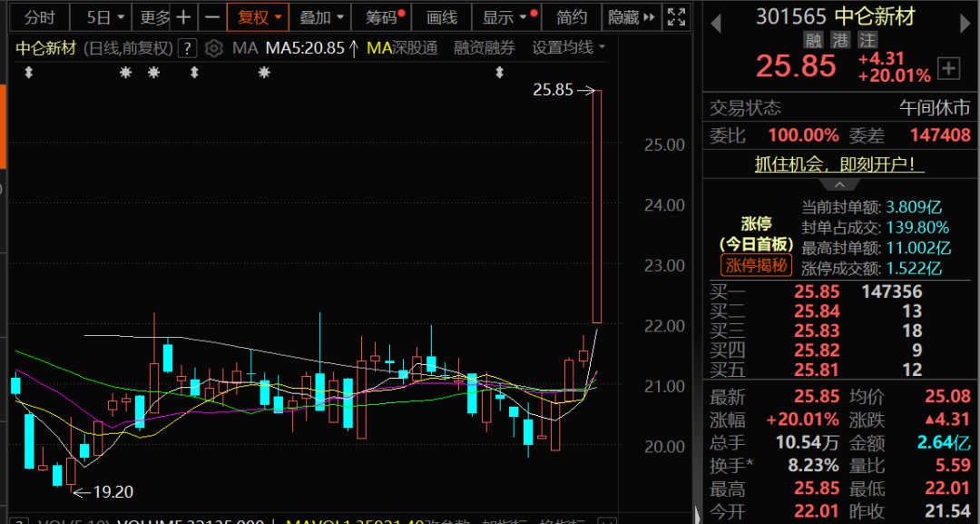This screenshot has width=980, height=524.
Task: Click the zoom in plus icon
Action: (x=183, y=17)
